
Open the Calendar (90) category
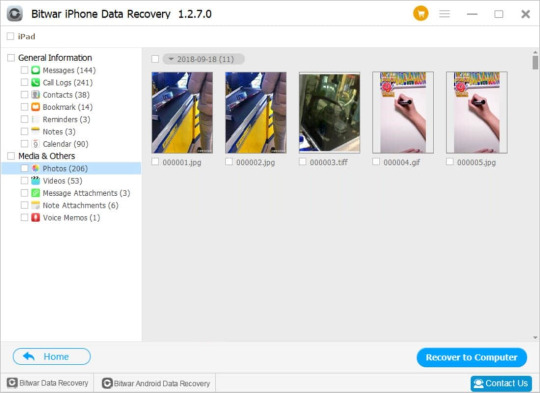65,144
